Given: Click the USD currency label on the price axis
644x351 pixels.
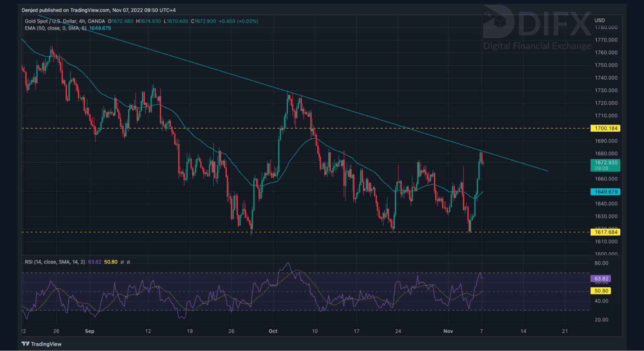Looking at the screenshot, I should point(600,20).
